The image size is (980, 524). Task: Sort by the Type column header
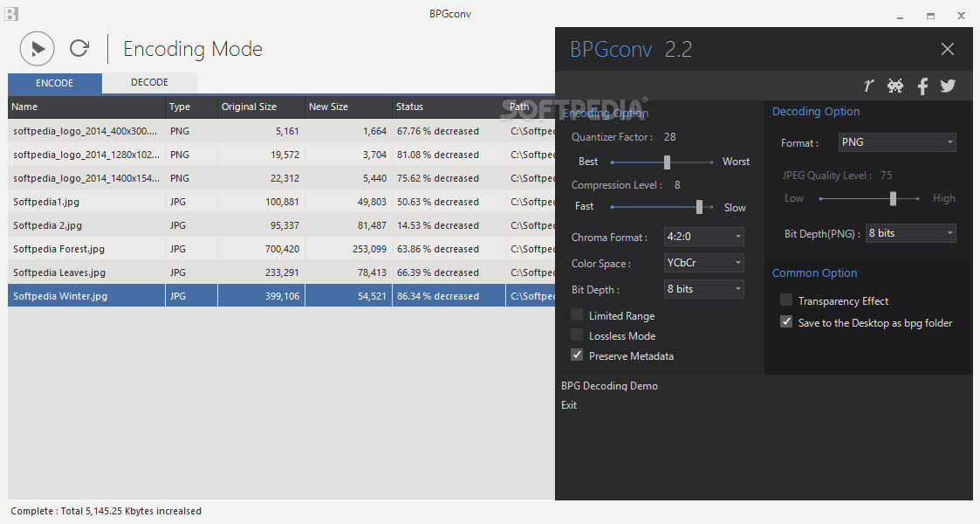point(192,107)
